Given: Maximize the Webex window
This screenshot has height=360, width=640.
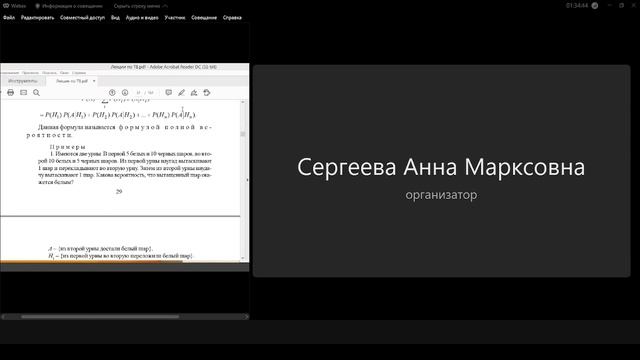Looking at the screenshot, I should [x=622, y=6].
